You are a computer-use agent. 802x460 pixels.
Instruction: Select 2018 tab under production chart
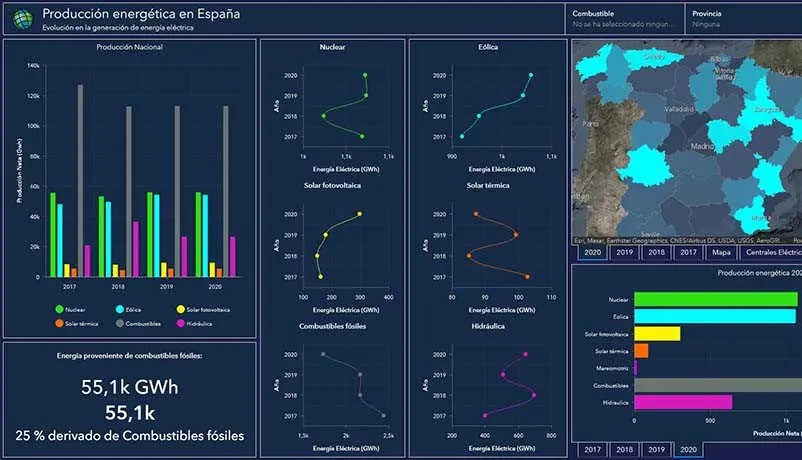pos(623,450)
